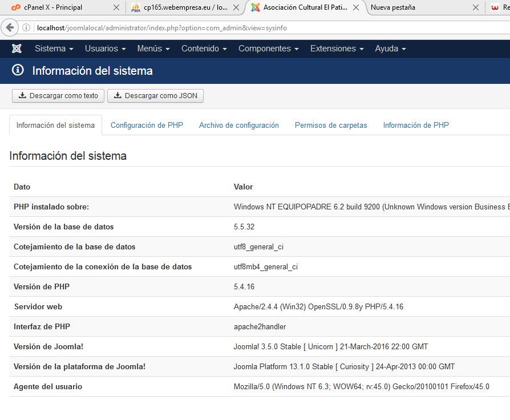
Task: Click the 'Versión de PHP' row label
Action: [x=41, y=286]
